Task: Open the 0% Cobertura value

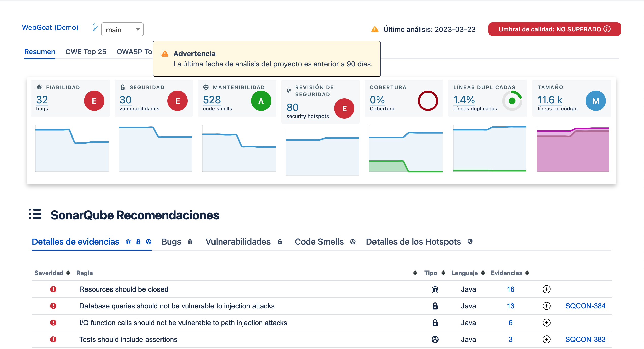Action: coord(377,100)
